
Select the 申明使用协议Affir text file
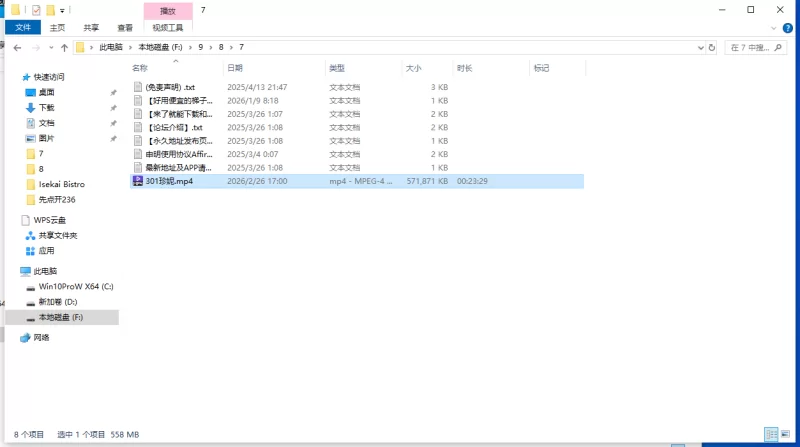pos(179,154)
